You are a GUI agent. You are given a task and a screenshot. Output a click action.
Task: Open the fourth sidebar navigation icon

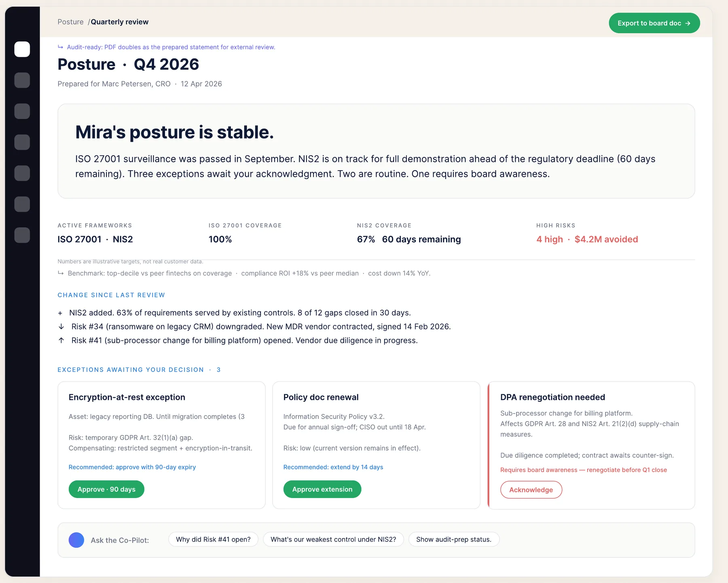[22, 142]
